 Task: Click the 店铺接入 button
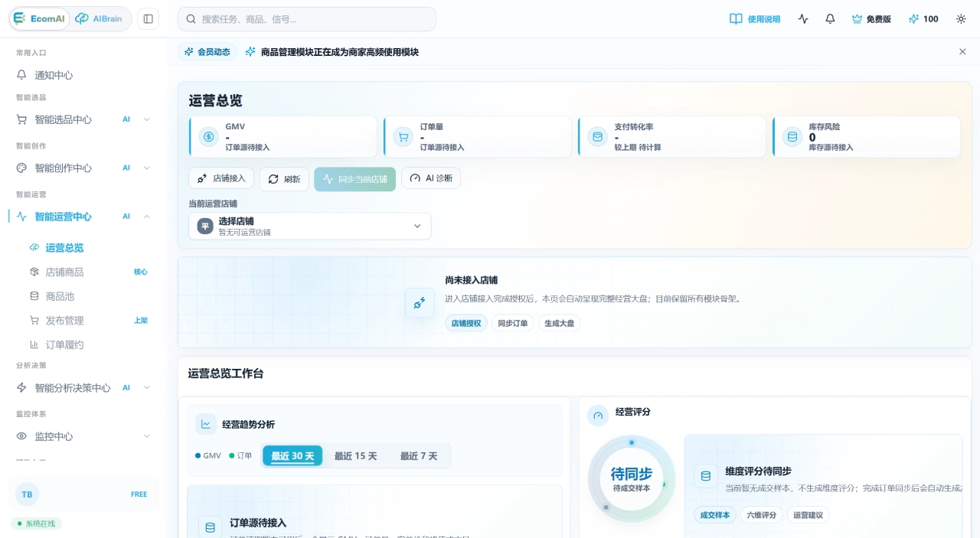221,178
